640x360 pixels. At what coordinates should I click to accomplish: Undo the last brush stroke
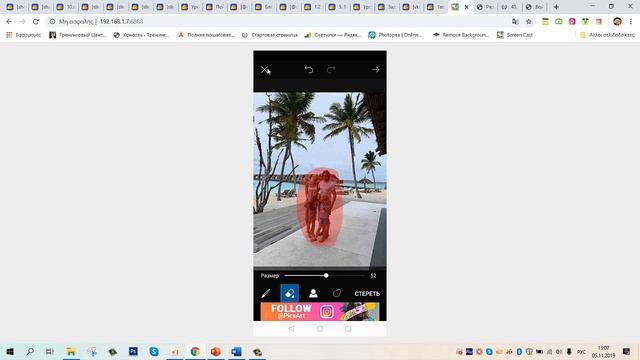coord(309,70)
